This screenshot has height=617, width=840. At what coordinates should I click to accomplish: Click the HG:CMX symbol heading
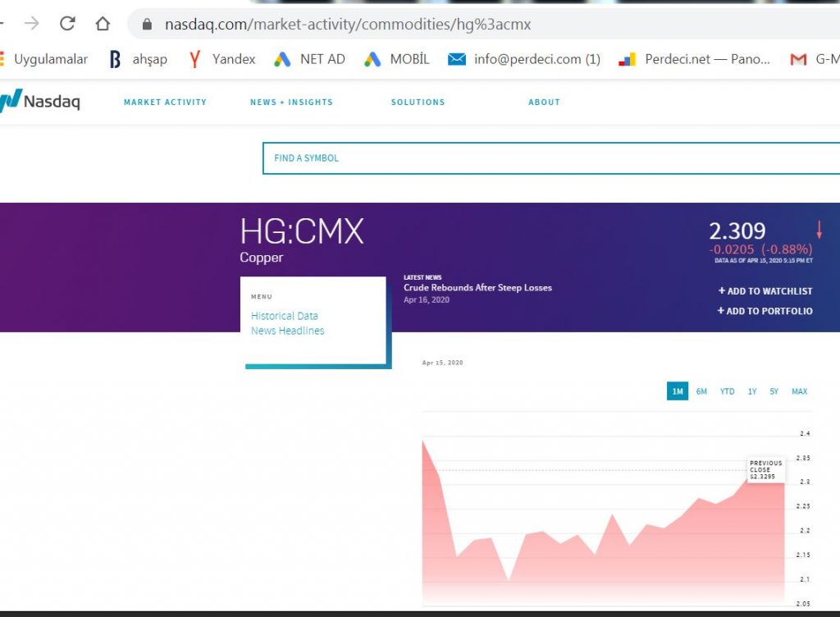click(x=302, y=232)
